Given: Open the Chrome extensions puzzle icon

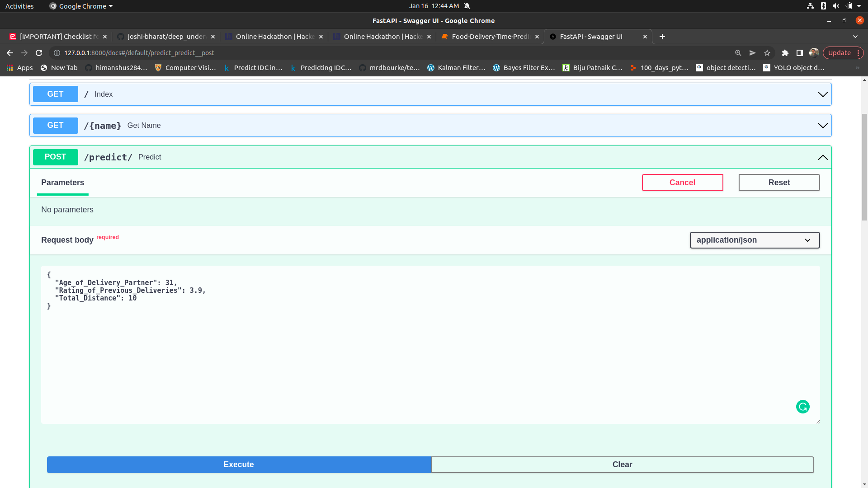Looking at the screenshot, I should (x=785, y=53).
